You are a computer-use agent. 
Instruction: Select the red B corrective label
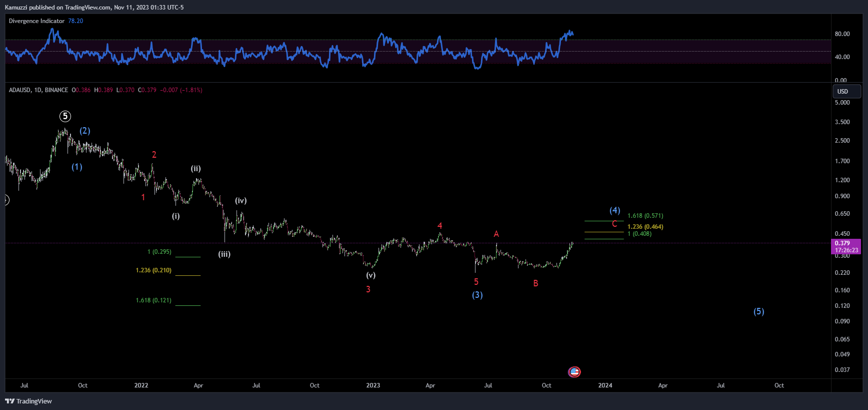(x=535, y=283)
